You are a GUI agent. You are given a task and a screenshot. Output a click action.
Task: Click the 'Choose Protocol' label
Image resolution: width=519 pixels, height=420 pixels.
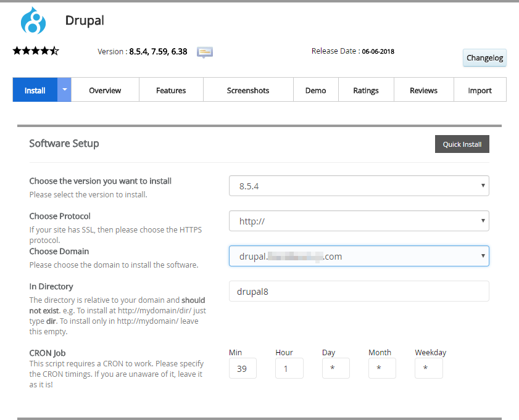[60, 216]
